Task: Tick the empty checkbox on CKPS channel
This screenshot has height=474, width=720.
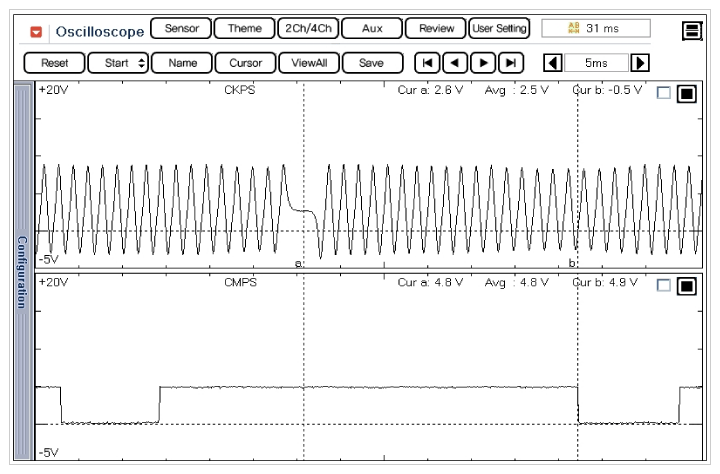Action: [664, 93]
